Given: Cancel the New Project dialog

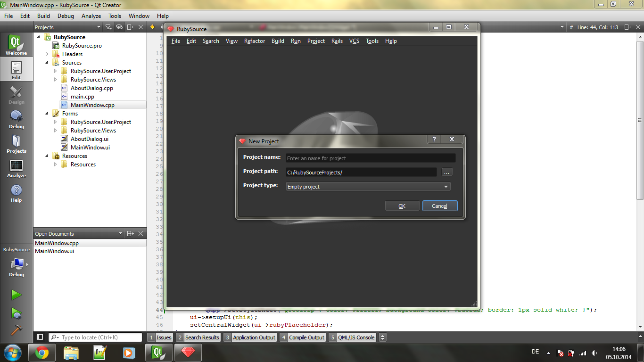Looking at the screenshot, I should 439,206.
